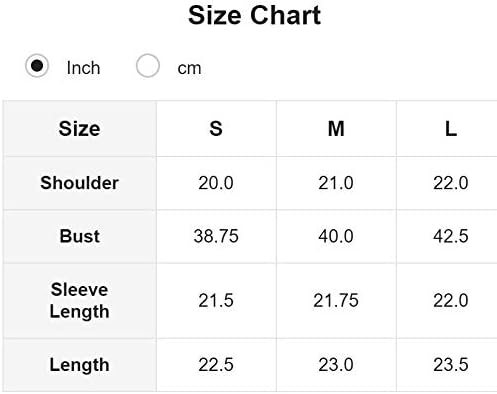Click the cm label text
Viewport: 497px width, 394px height.
coord(189,69)
